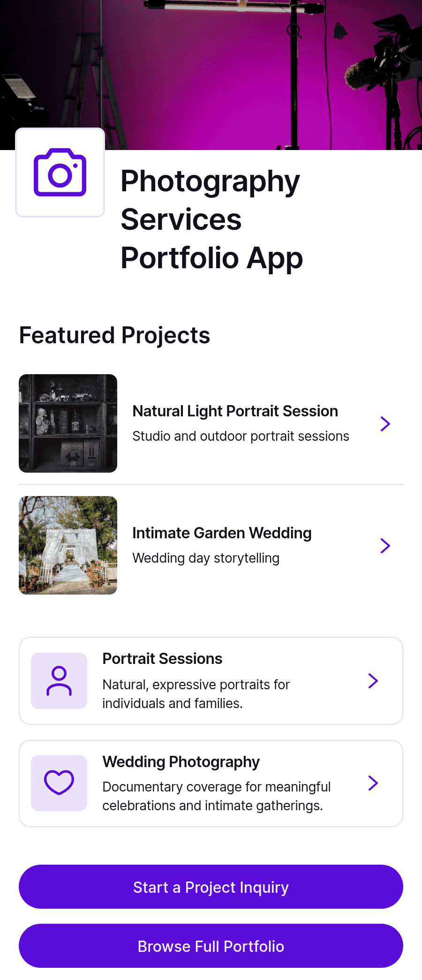Click the purple camera logo icon

pyautogui.click(x=60, y=173)
